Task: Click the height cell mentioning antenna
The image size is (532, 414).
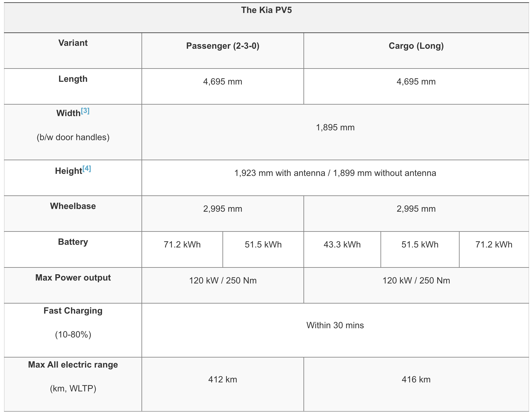Action: pos(335,173)
